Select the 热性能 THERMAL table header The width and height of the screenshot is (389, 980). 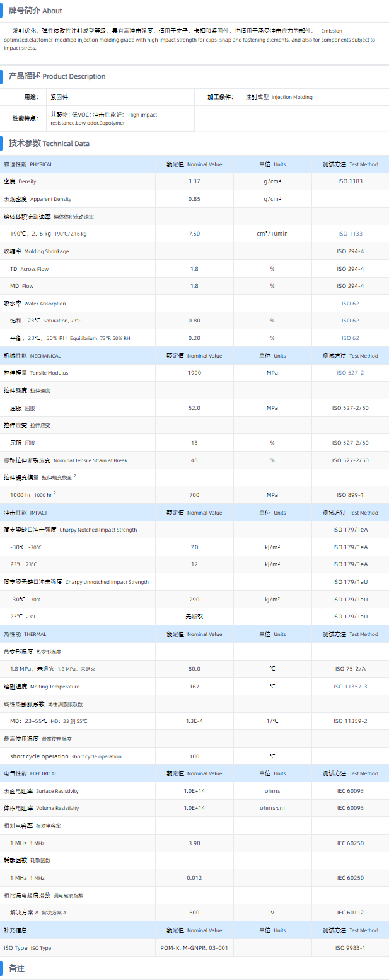pos(25,634)
